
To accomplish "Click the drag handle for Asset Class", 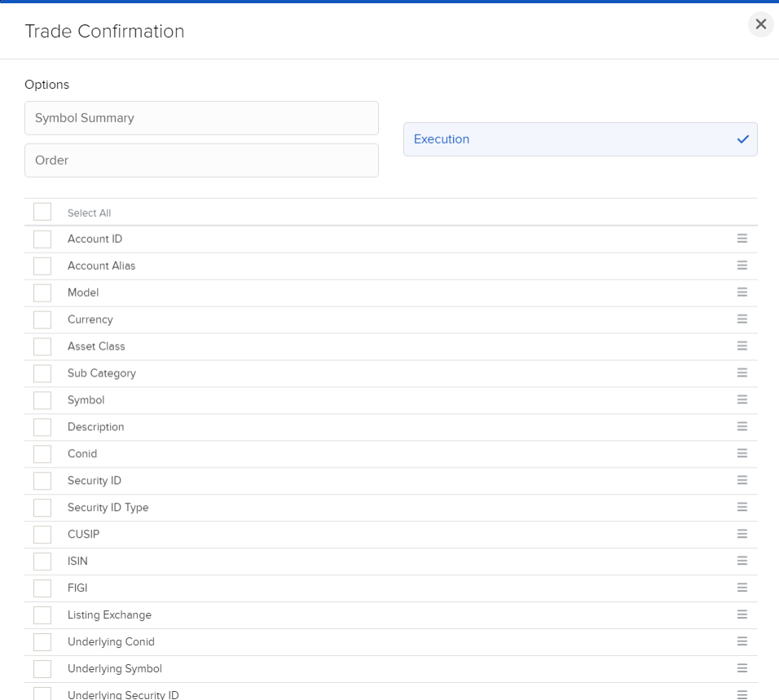I will coord(742,346).
